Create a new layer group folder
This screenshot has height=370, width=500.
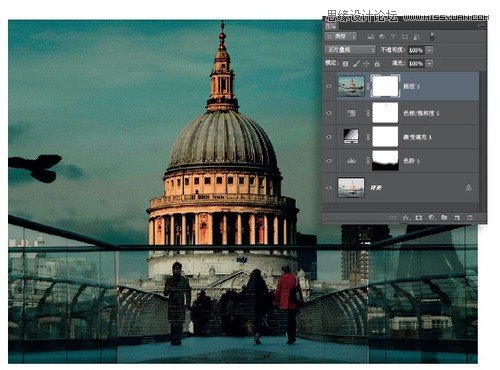[444, 218]
